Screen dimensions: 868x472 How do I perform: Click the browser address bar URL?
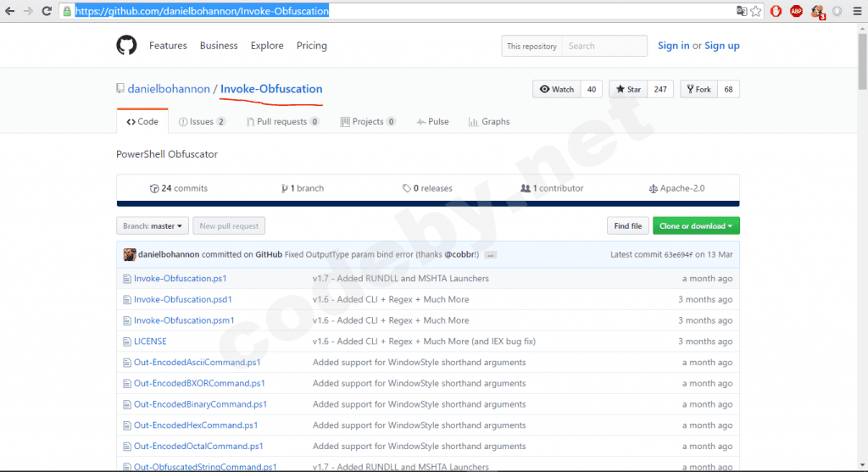coord(202,11)
